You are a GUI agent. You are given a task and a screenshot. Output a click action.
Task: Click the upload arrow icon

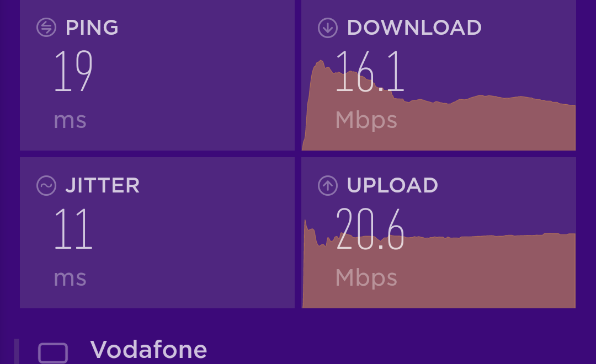[328, 185]
